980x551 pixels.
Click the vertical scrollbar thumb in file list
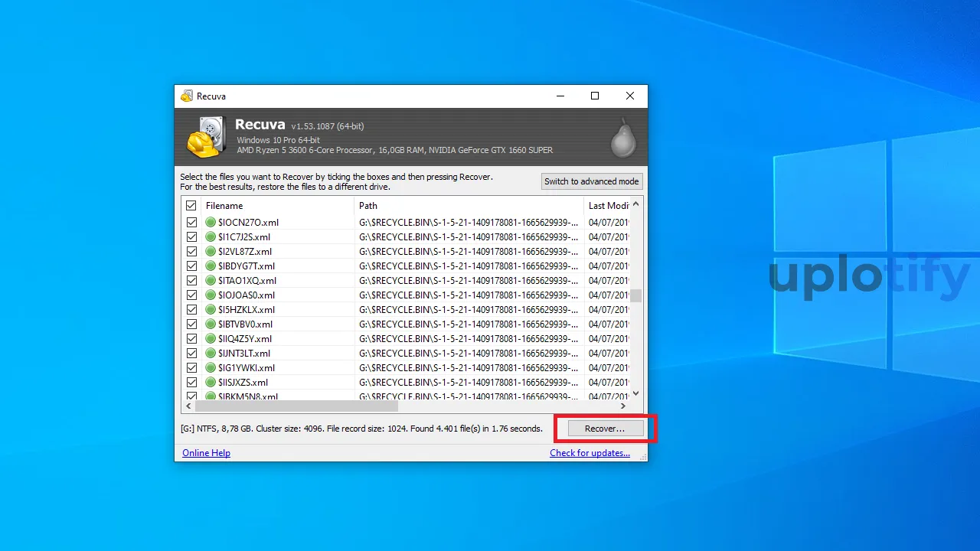[x=636, y=296]
